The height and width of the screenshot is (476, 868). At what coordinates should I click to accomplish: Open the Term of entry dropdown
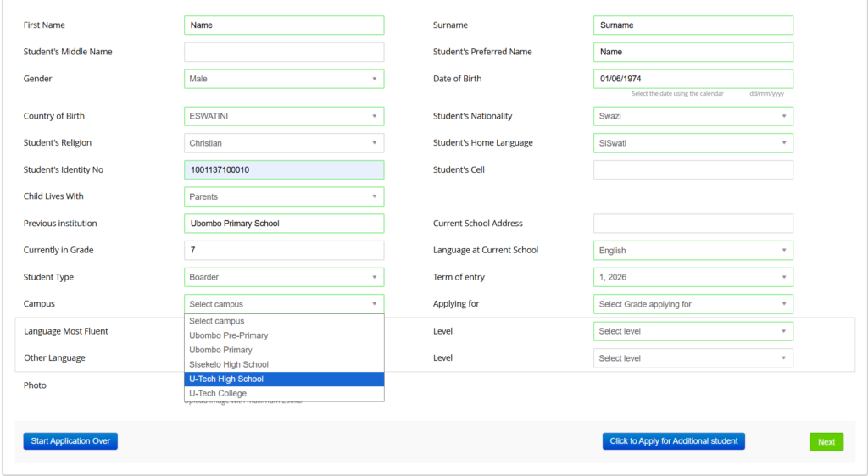[693, 277]
